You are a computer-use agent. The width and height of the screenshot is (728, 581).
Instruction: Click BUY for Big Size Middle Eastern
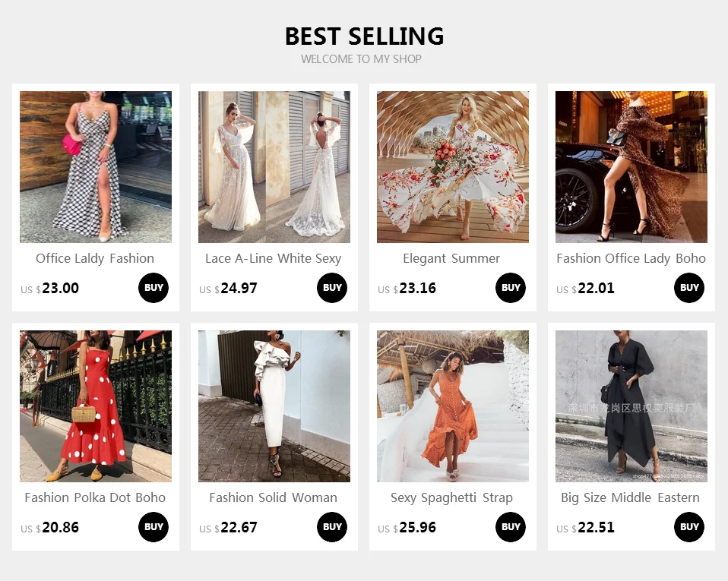pos(689,527)
